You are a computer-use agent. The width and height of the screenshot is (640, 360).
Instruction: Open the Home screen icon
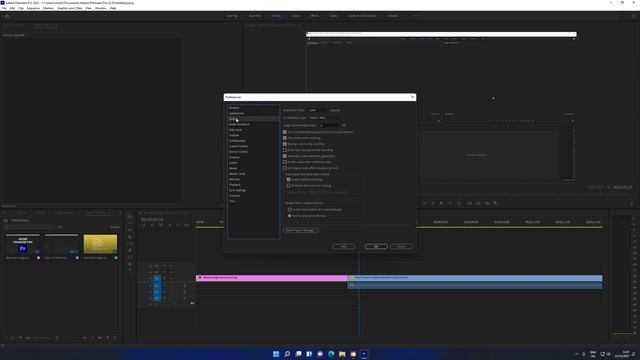pyautogui.click(x=7, y=16)
